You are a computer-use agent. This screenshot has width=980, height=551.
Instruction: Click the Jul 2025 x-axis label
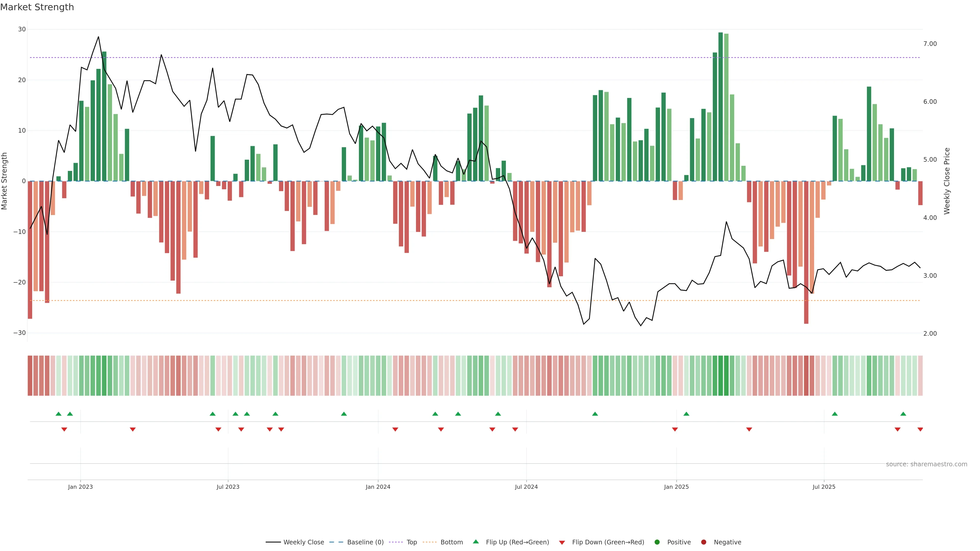[x=824, y=487]
